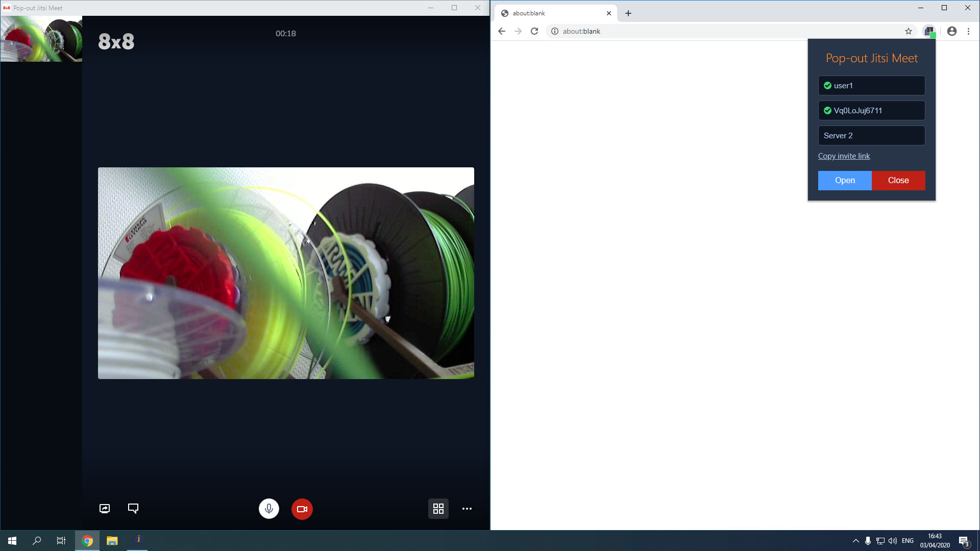Open more actions three-dots menu
Image resolution: width=980 pixels, height=551 pixels.
click(x=467, y=509)
